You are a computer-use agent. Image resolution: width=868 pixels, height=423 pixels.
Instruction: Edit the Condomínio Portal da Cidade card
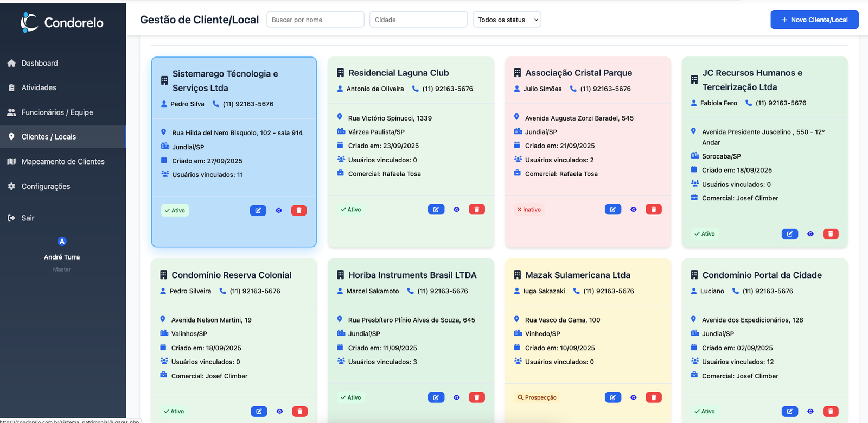pos(789,412)
